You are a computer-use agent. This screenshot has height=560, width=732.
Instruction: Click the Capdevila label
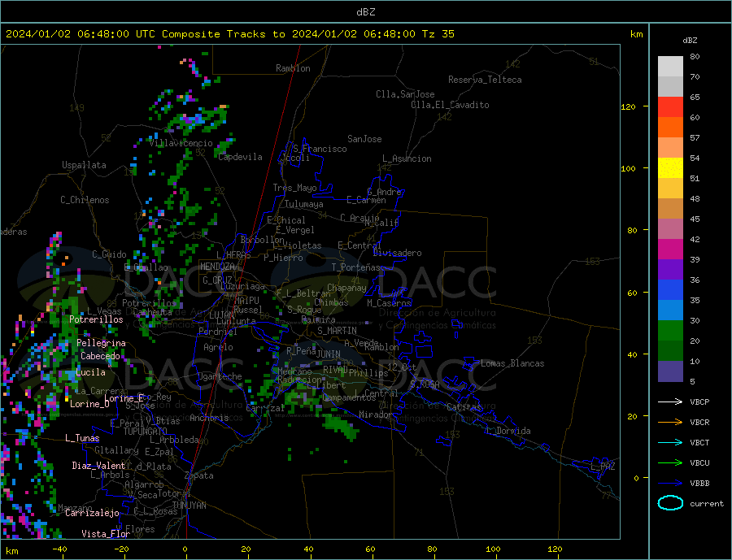click(240, 157)
